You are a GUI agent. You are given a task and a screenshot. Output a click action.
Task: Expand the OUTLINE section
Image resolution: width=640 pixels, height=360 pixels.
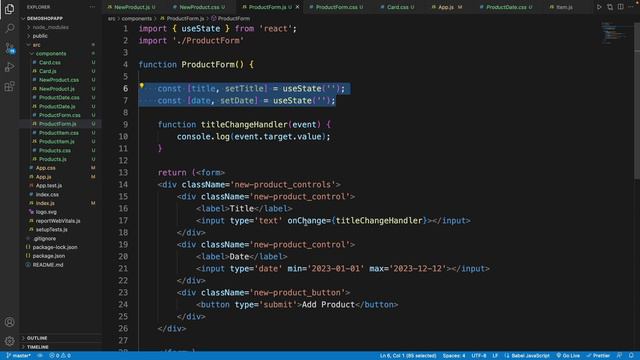pyautogui.click(x=37, y=338)
